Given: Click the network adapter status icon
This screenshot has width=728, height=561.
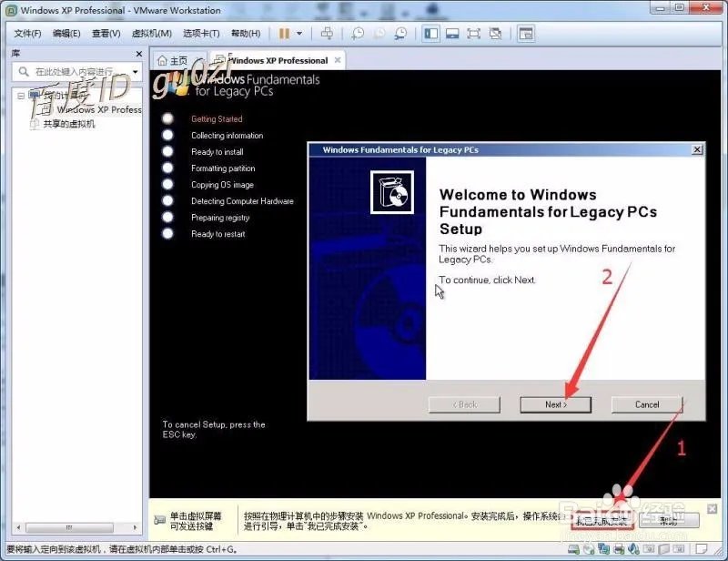Looking at the screenshot, I should click(603, 549).
